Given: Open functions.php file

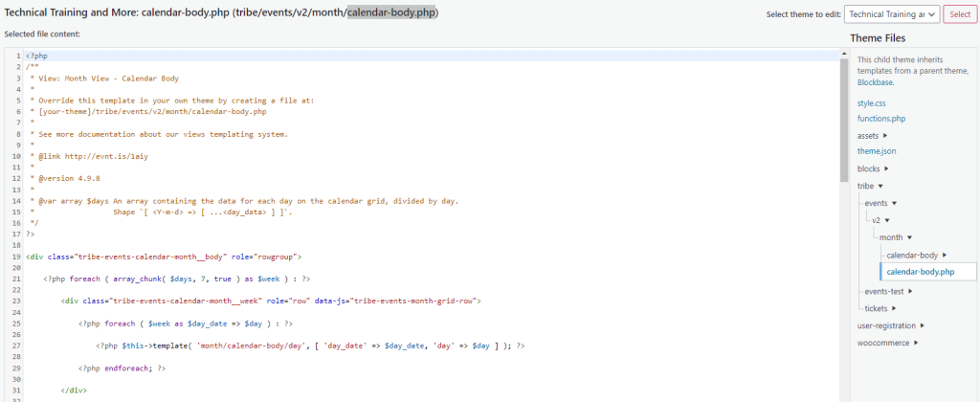Looking at the screenshot, I should pyautogui.click(x=881, y=119).
